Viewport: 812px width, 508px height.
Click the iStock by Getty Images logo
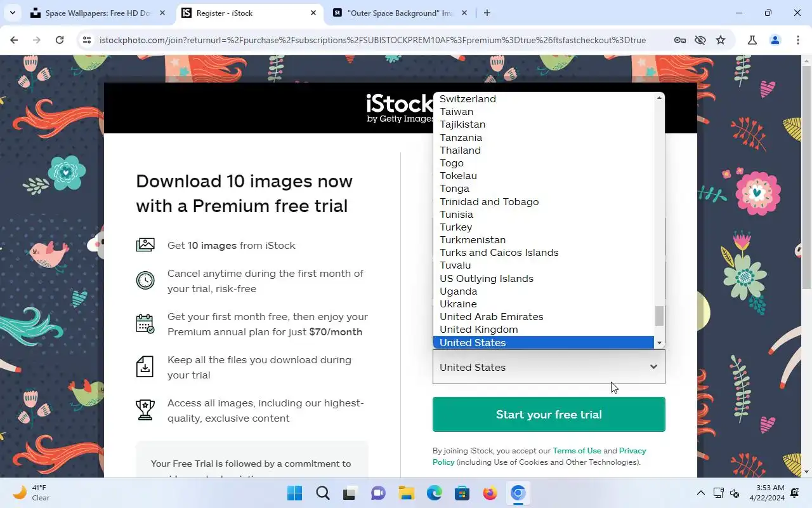point(400,109)
